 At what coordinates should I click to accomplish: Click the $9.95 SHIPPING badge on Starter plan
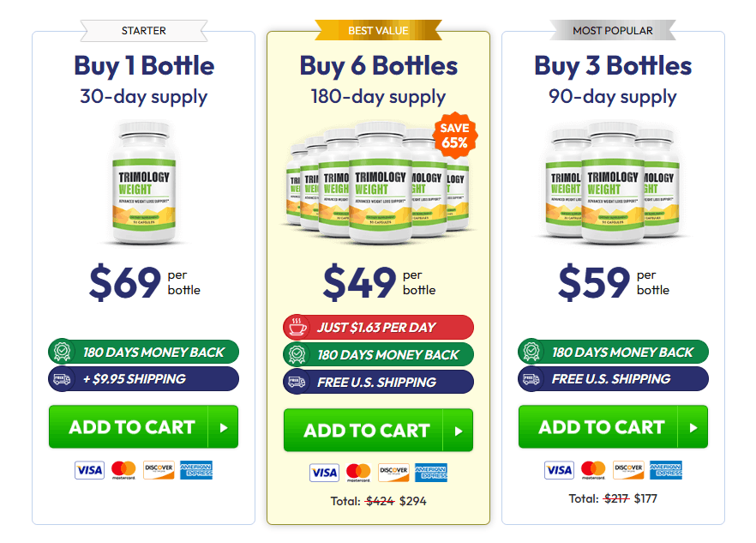tap(143, 378)
